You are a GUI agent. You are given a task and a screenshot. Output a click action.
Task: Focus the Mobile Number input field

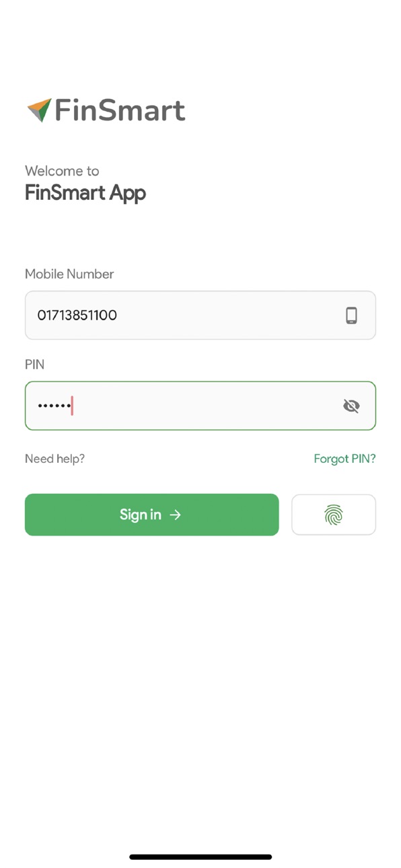click(x=200, y=315)
